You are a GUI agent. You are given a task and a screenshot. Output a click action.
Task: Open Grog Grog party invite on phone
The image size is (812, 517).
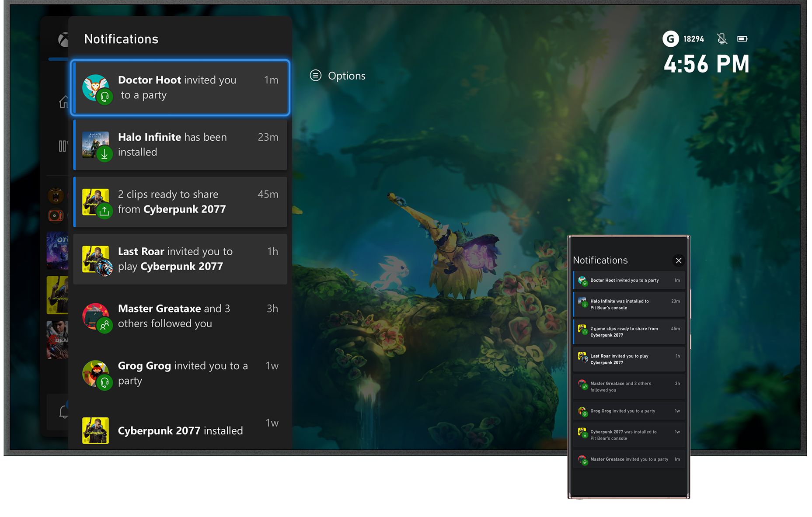(x=629, y=411)
